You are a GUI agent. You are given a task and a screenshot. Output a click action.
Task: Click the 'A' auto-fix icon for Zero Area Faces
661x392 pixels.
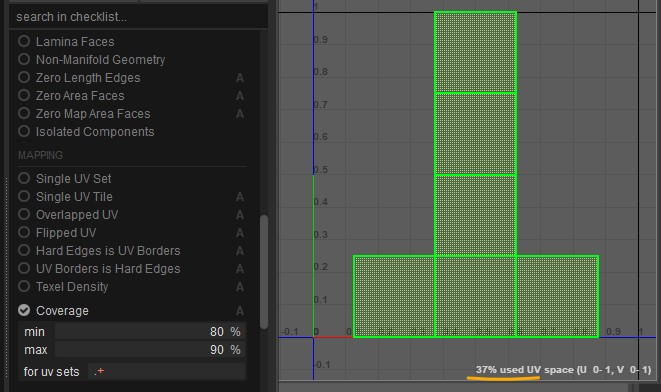point(240,96)
